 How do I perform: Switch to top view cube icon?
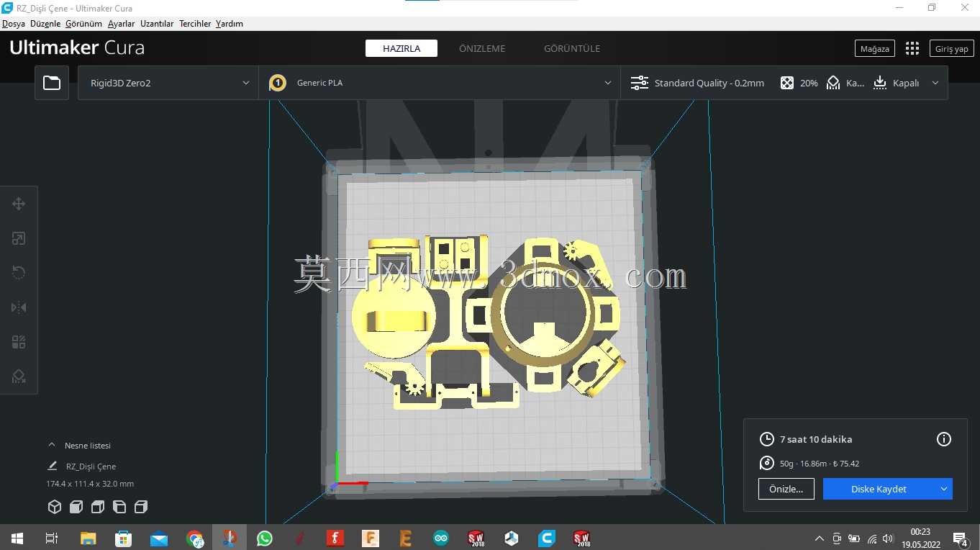[98, 507]
